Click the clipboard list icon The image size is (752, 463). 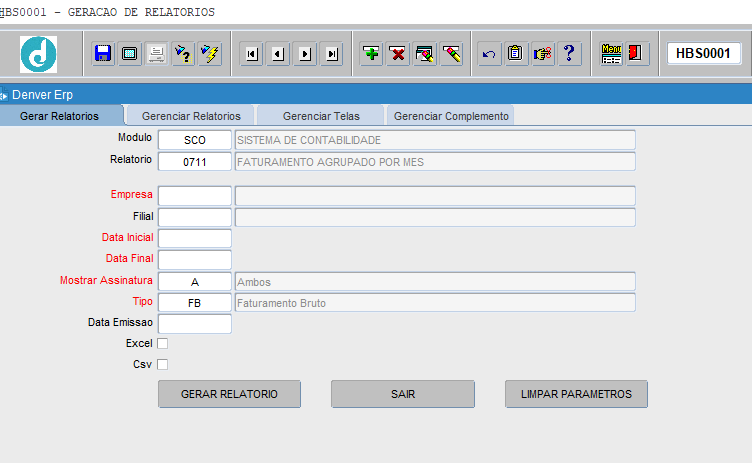(516, 53)
